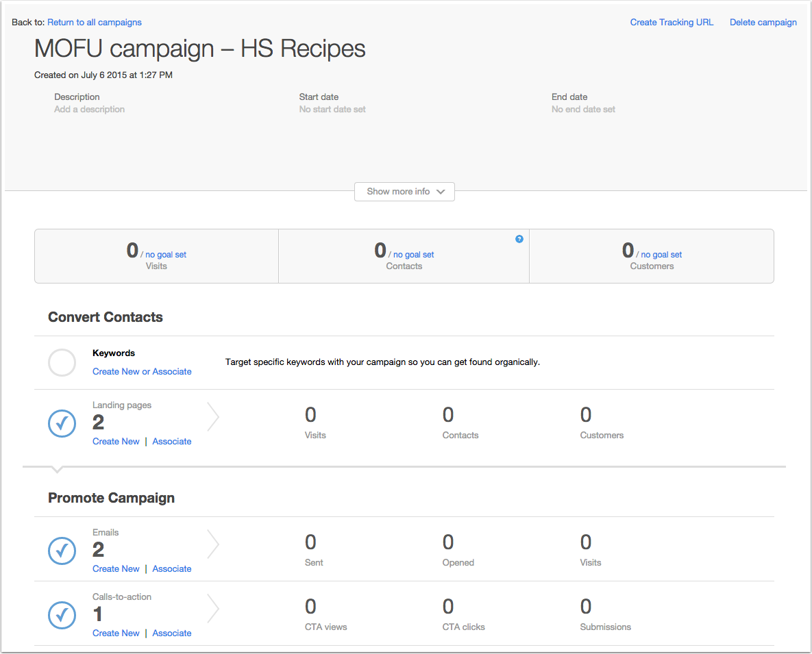
Task: Click the campaign title MOFU campaign – HS Recipes
Action: pos(200,49)
